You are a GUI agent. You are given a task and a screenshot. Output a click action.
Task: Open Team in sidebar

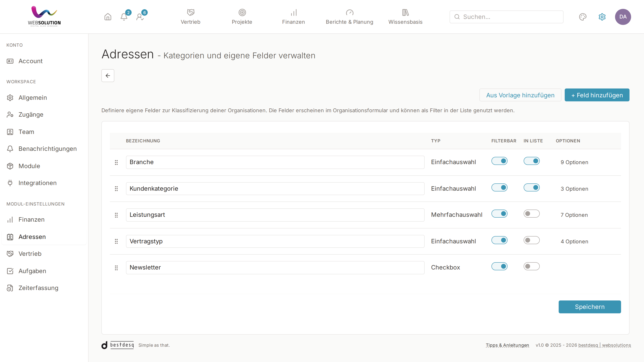(x=44, y=132)
